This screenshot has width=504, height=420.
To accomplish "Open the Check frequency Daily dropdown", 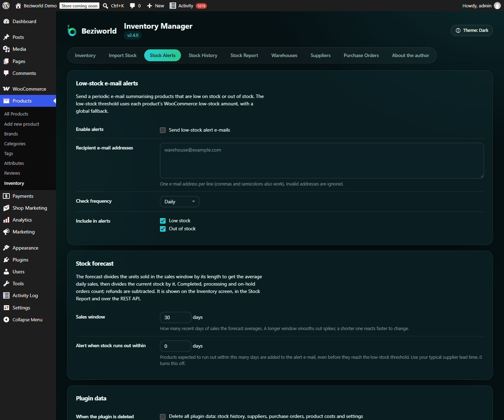I will [180, 202].
